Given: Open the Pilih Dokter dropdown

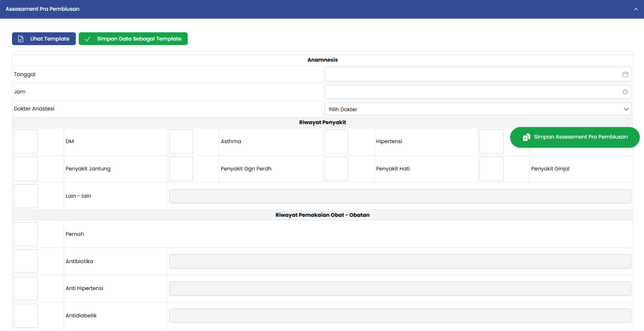Looking at the screenshot, I should coord(478,109).
